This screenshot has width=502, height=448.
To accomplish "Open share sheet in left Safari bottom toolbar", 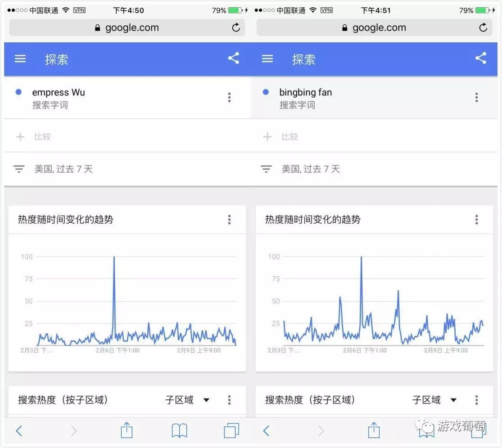I will (x=127, y=430).
